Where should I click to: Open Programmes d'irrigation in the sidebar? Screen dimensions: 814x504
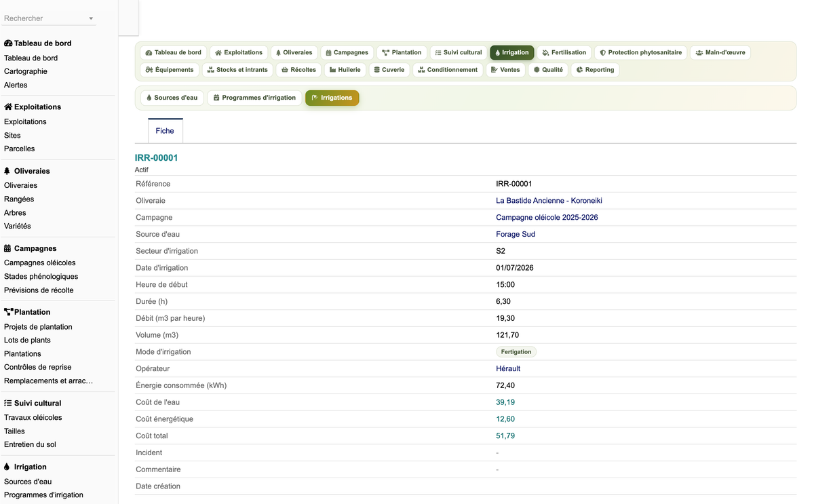(x=43, y=495)
